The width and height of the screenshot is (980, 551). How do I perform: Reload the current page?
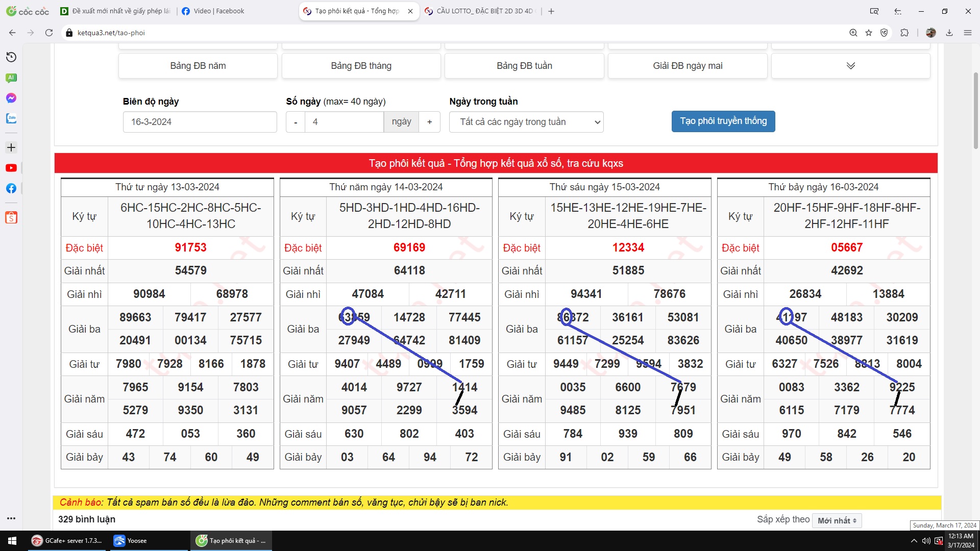pos(49,33)
